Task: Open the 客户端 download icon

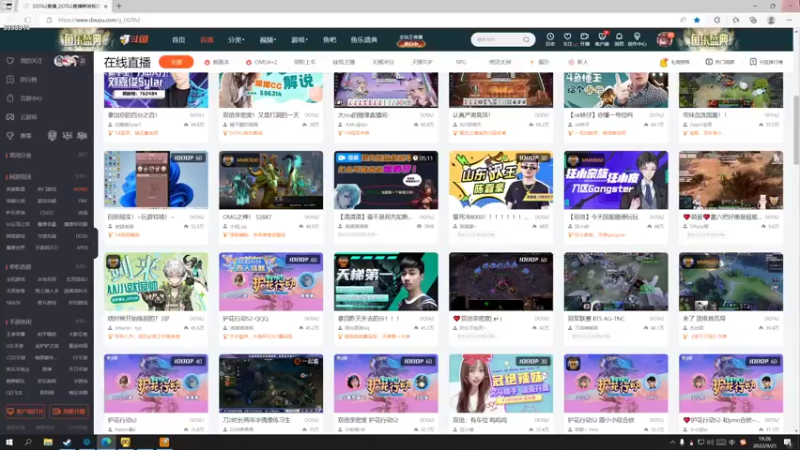Action: click(x=602, y=39)
